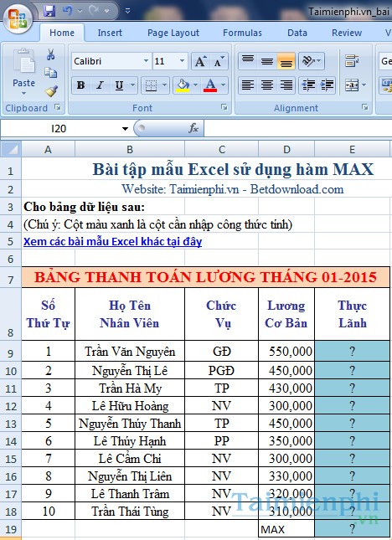Center text horizontally
Screen dimensions: 392x540
coord(267,85)
